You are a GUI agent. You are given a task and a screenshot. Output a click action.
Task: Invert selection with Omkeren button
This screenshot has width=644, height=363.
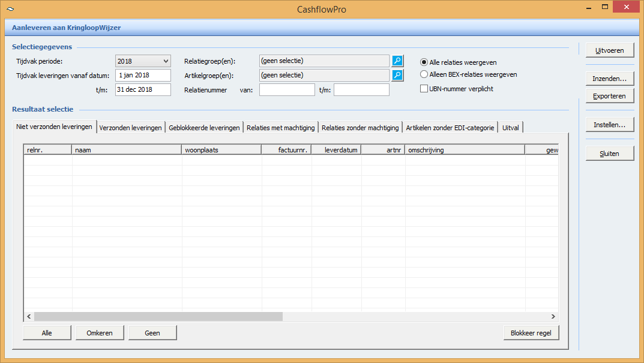click(100, 333)
